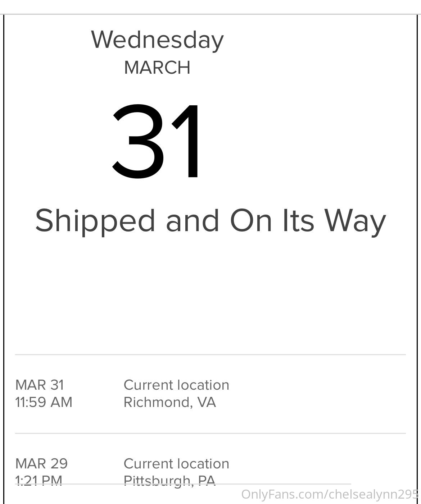Image resolution: width=421 pixels, height=504 pixels.
Task: Click the "MAR 31" tracking date
Action: (40, 385)
